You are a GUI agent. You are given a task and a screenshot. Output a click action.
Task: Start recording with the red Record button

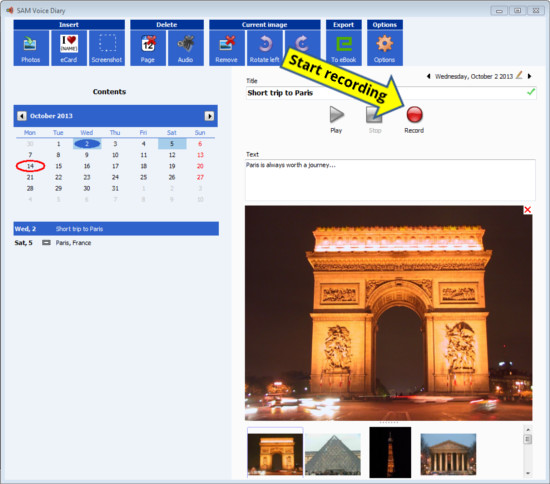click(414, 120)
